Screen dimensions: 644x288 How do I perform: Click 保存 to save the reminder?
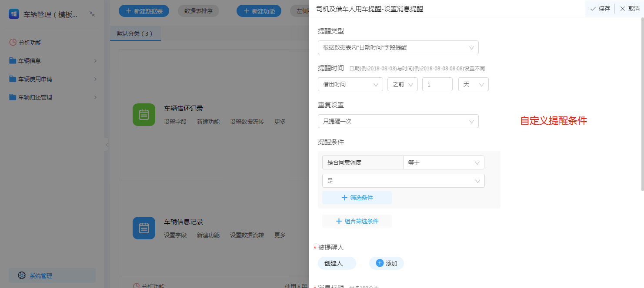pyautogui.click(x=600, y=9)
